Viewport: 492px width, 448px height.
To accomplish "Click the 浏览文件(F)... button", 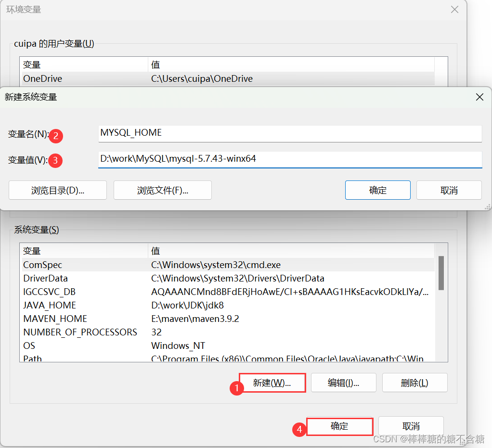I will [x=163, y=190].
